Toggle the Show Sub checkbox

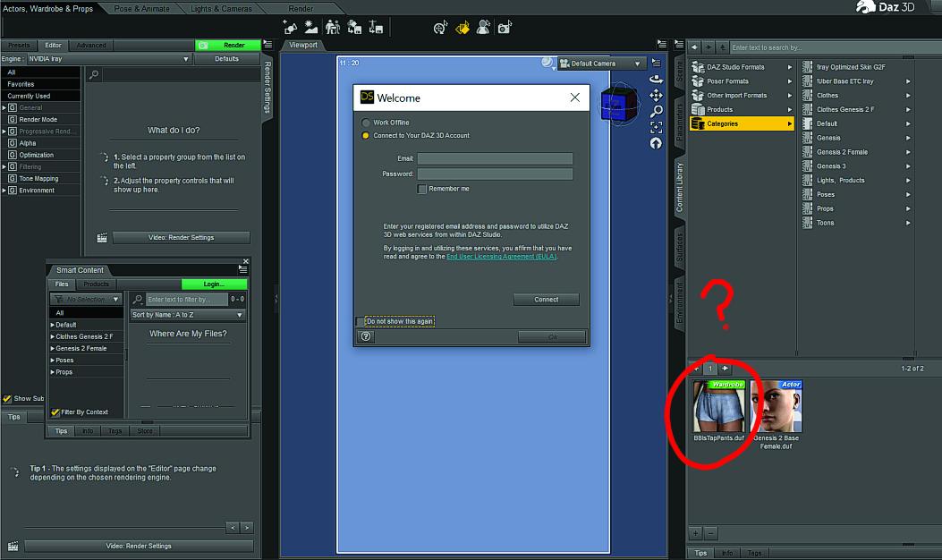pos(7,398)
